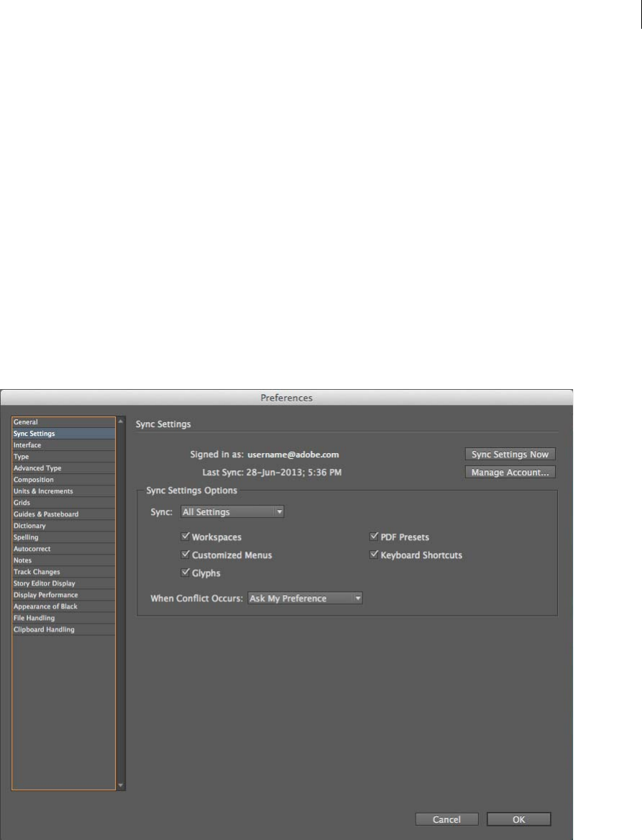Open When Conflict Occurs dropdown
Image resolution: width=642 pixels, height=840 pixels.
point(306,598)
